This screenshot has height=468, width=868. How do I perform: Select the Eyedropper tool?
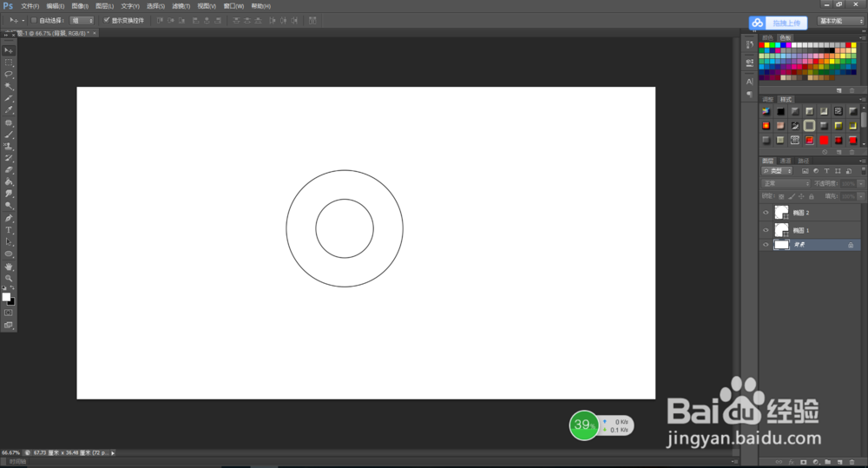[x=9, y=110]
